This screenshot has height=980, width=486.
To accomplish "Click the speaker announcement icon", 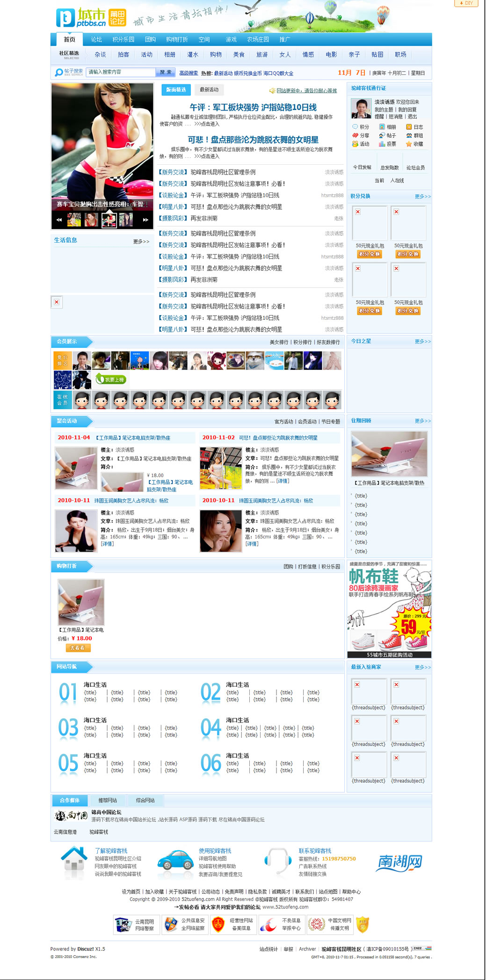I will 272,91.
